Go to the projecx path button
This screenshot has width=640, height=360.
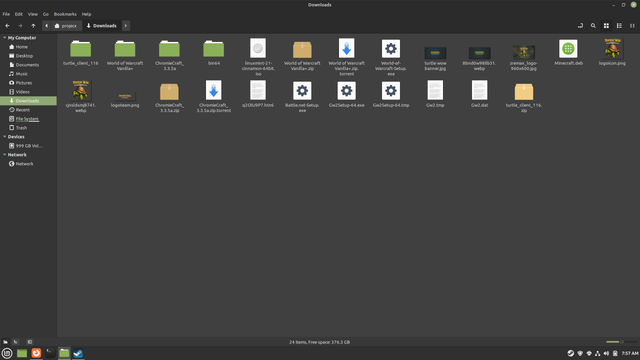(66, 26)
